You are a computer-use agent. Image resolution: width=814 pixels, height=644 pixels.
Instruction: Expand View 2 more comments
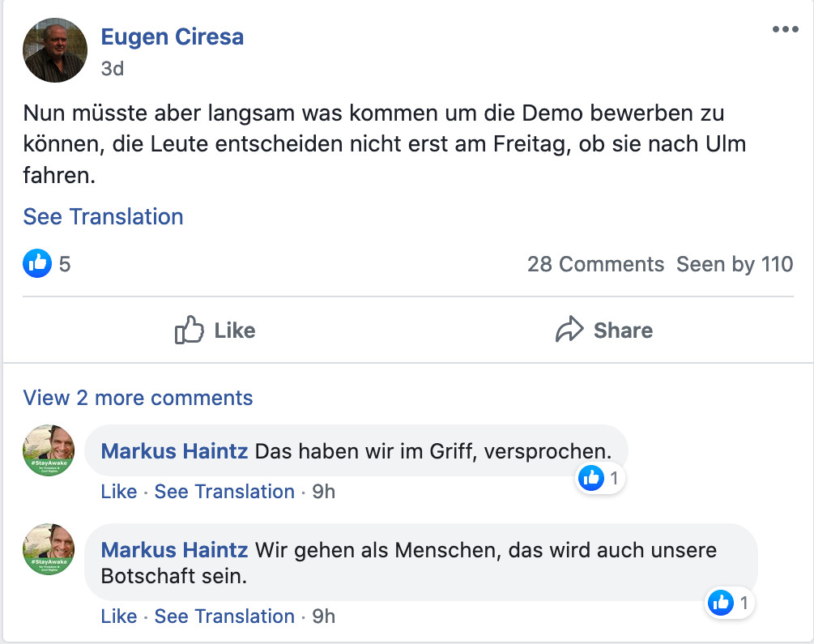coord(138,398)
